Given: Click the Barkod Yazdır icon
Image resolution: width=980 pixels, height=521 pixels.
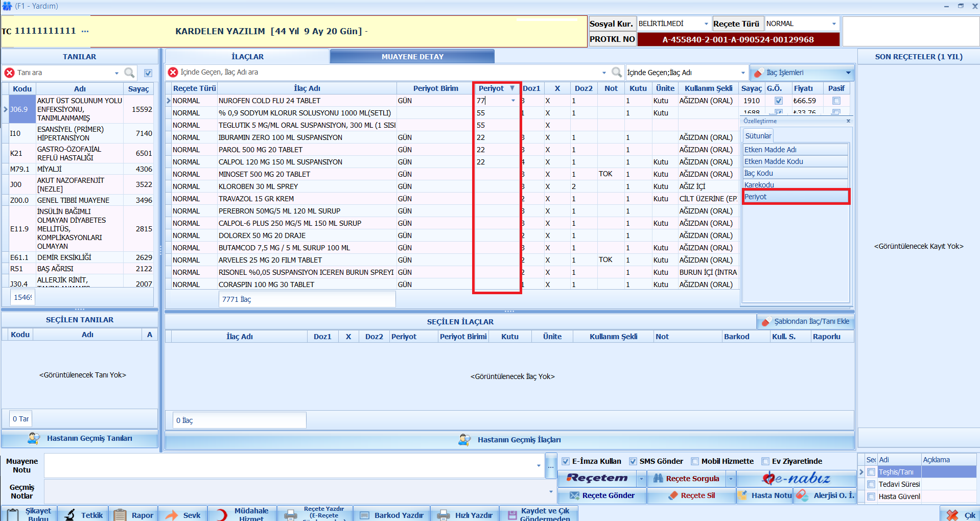Looking at the screenshot, I should (364, 515).
